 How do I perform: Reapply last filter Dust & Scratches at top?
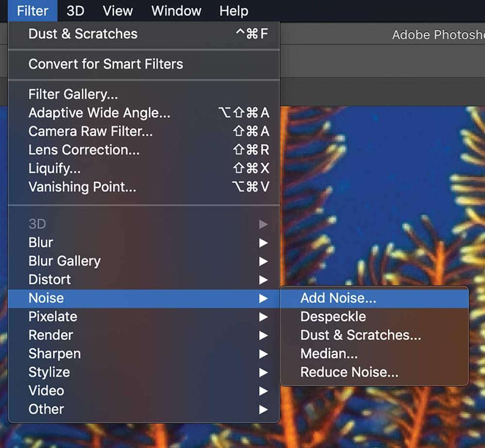tap(83, 34)
